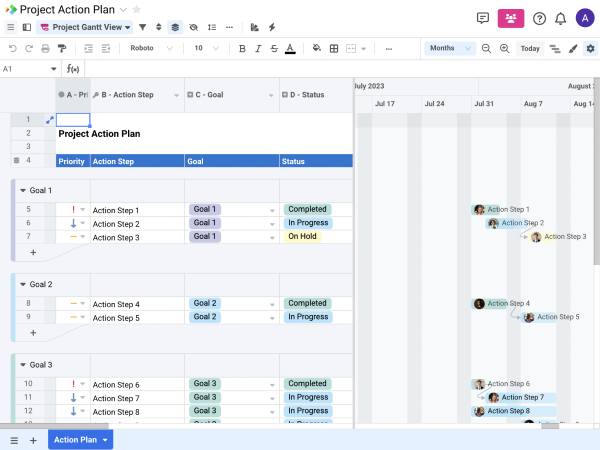Zoom out the Gantt timeline
Image resolution: width=600 pixels, height=450 pixels.
coord(487,48)
